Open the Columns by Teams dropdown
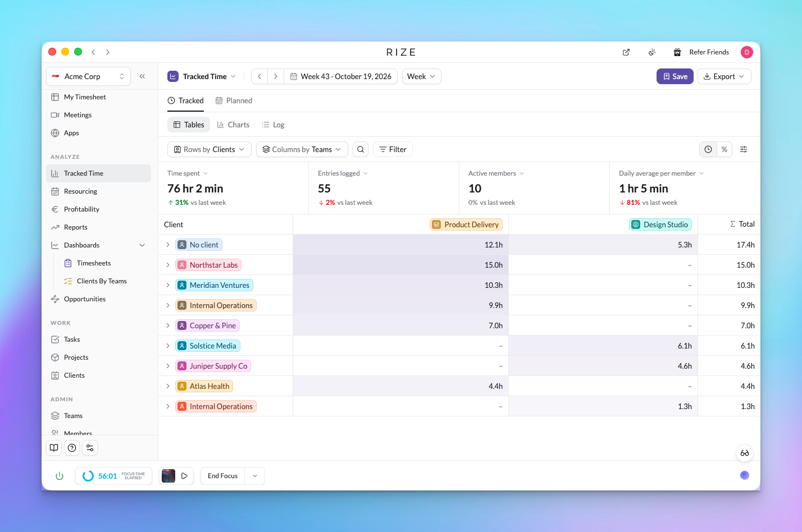Image resolution: width=802 pixels, height=532 pixels. (302, 149)
